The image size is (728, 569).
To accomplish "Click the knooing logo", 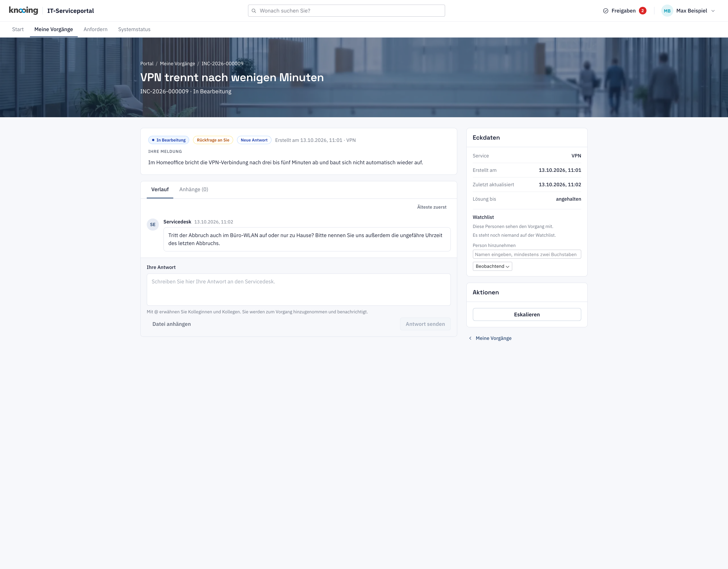I will pyautogui.click(x=23, y=11).
